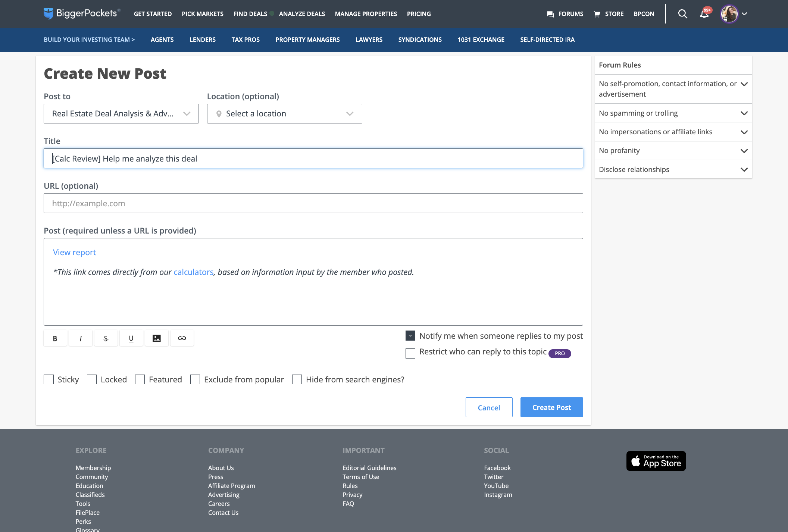Open Forums link in top navigation
This screenshot has height=532, width=788.
pos(565,14)
